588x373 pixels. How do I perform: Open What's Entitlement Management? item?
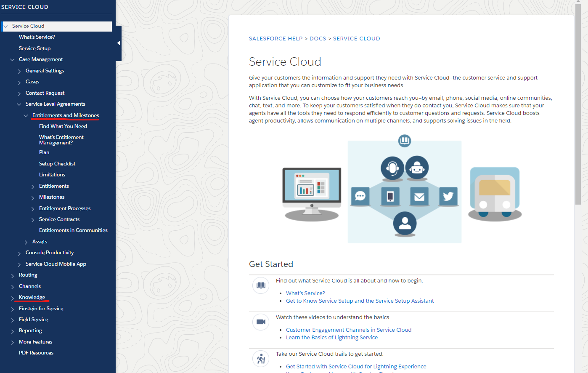coord(61,140)
